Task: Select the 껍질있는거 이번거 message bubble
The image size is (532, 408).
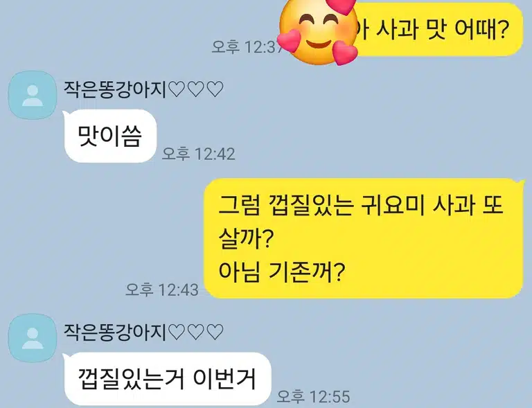Action: 167,379
